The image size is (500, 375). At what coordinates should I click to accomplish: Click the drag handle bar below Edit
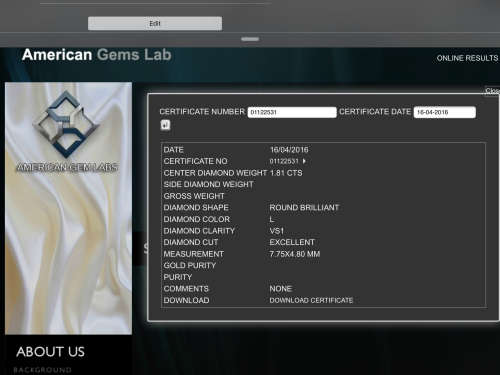250,39
